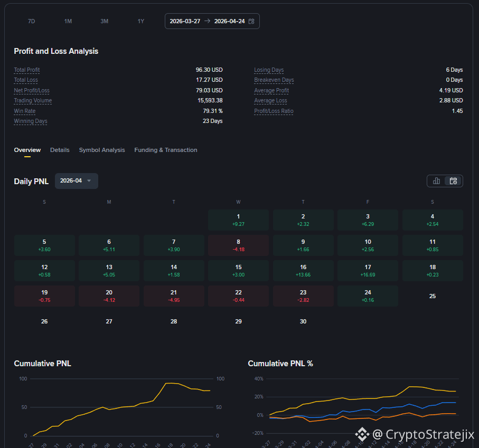Click the Total Loss label
The width and height of the screenshot is (479, 448).
tap(26, 80)
